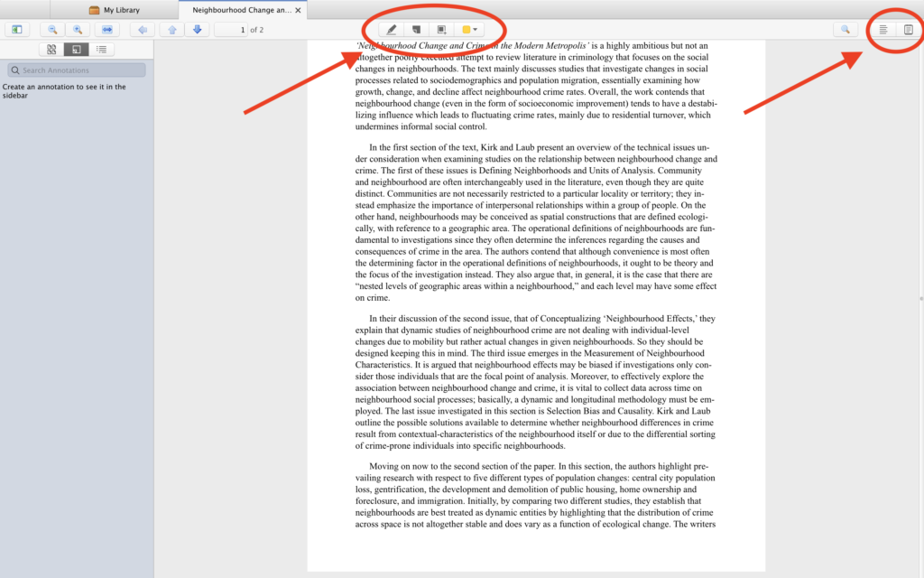
Task: Click the 'of 2' page count text
Action: point(257,30)
